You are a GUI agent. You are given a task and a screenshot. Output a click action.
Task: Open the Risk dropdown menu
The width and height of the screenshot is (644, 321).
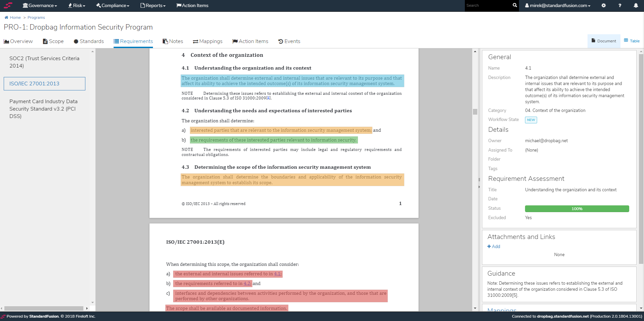77,5
